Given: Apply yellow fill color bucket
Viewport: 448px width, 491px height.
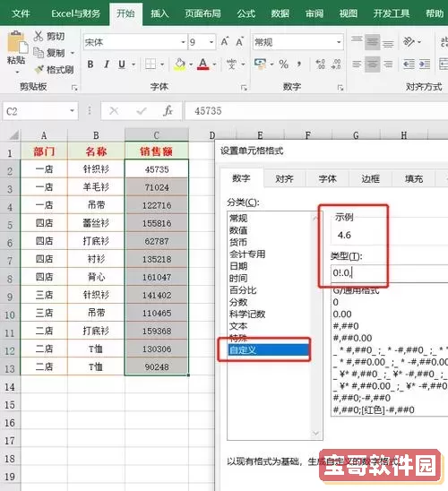Looking at the screenshot, I should pyautogui.click(x=180, y=65).
